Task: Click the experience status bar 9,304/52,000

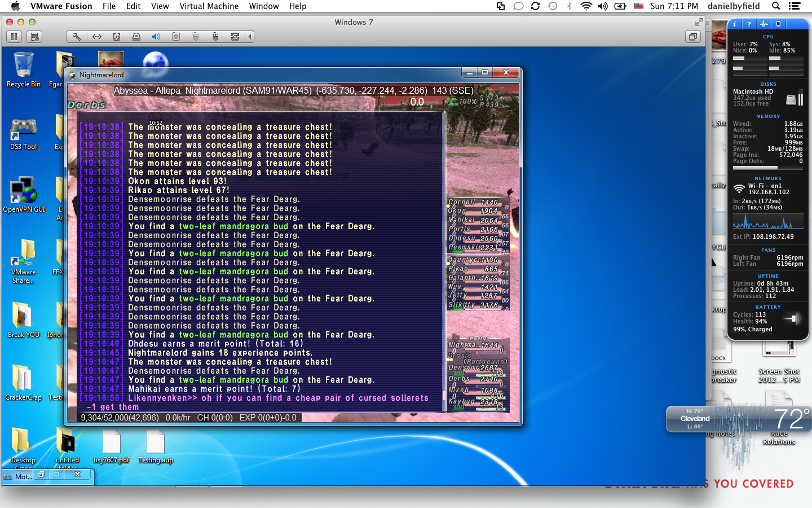Action: pyautogui.click(x=189, y=418)
